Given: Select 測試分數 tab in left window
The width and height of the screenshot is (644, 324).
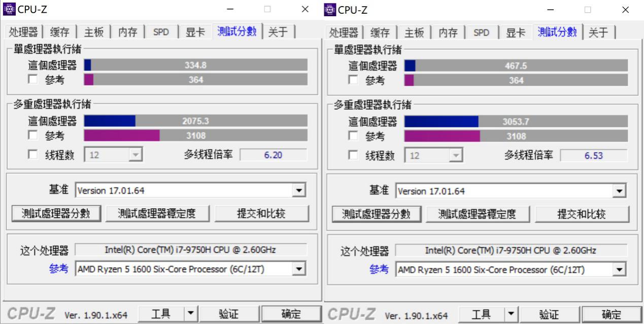Looking at the screenshot, I should [238, 31].
